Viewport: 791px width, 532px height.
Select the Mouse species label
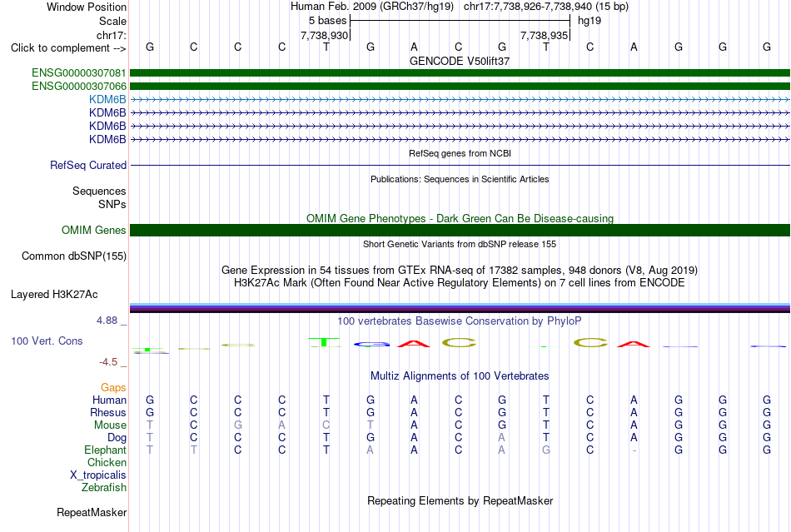110,425
